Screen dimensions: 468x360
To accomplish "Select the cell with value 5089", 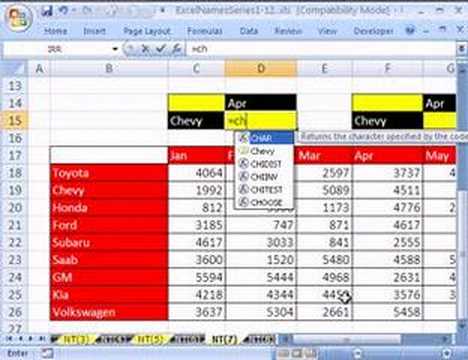I will click(324, 190).
